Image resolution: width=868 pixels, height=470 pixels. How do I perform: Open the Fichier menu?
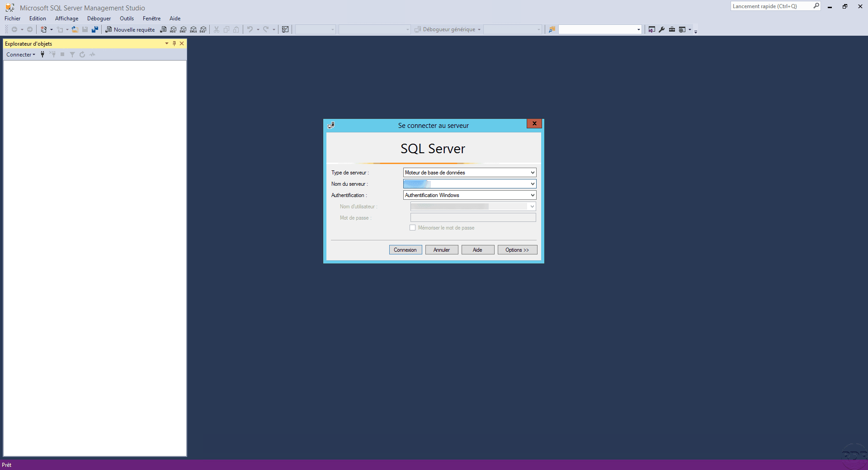pos(13,19)
